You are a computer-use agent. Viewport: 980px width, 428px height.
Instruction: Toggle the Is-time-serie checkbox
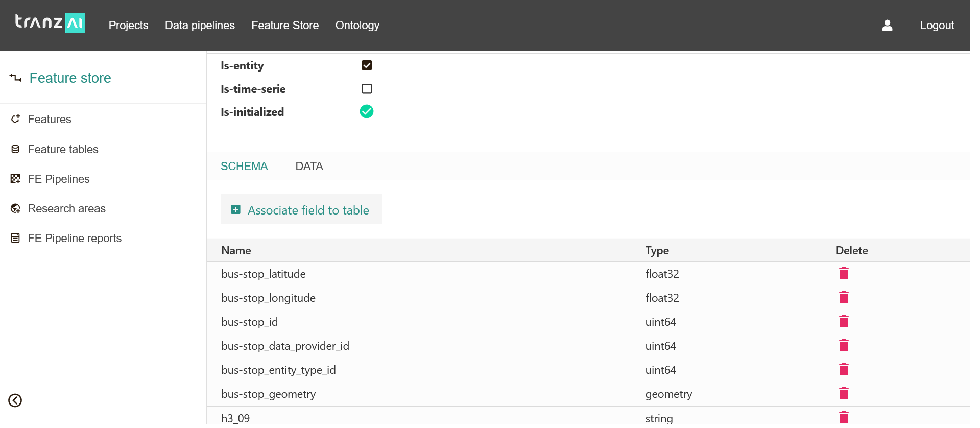367,89
